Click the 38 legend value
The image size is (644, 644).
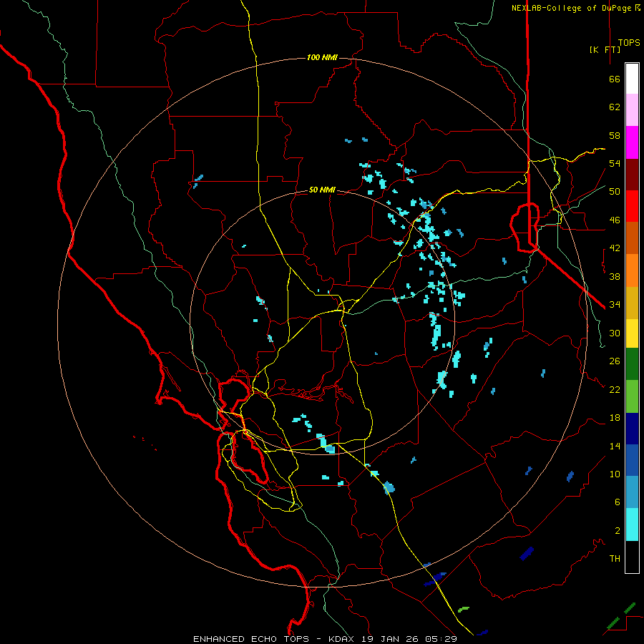coord(615,276)
